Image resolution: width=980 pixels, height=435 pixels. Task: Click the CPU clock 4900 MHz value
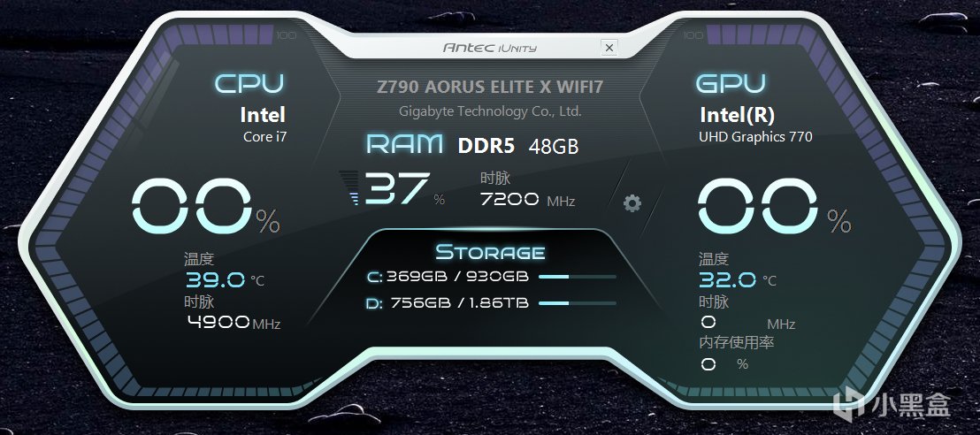pos(234,323)
